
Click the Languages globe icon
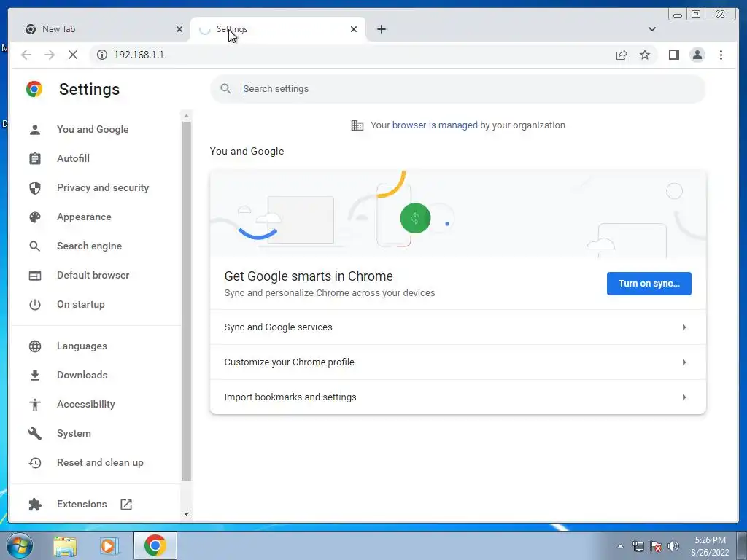click(x=35, y=346)
